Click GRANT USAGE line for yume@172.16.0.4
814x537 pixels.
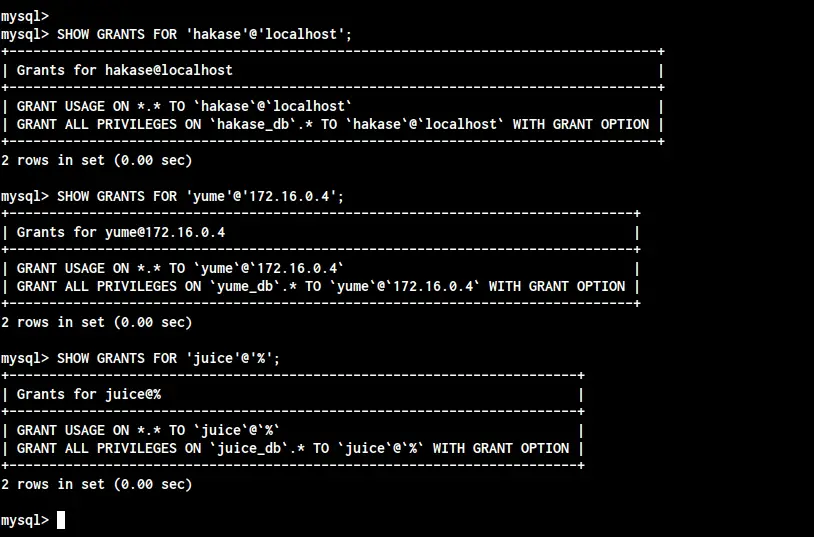coord(180,268)
